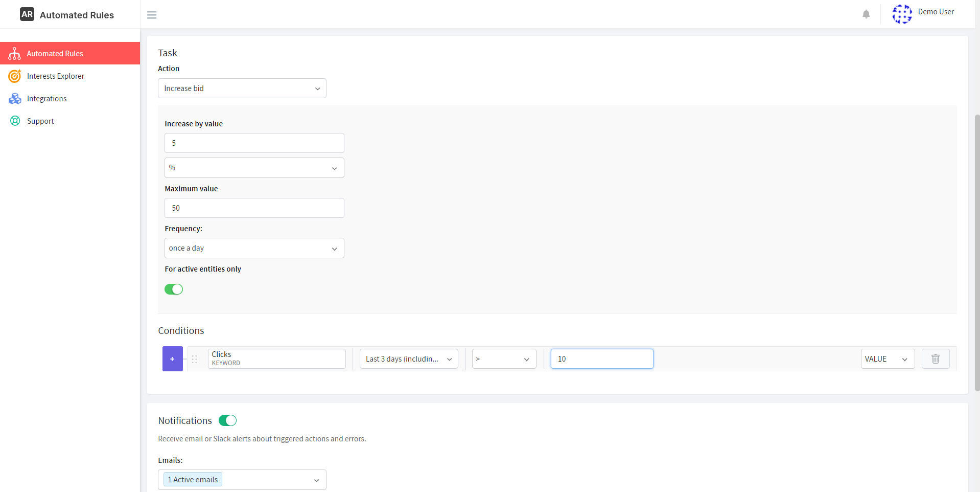This screenshot has height=492, width=980.
Task: Open the Action Increase bid dropdown
Action: pyautogui.click(x=242, y=88)
